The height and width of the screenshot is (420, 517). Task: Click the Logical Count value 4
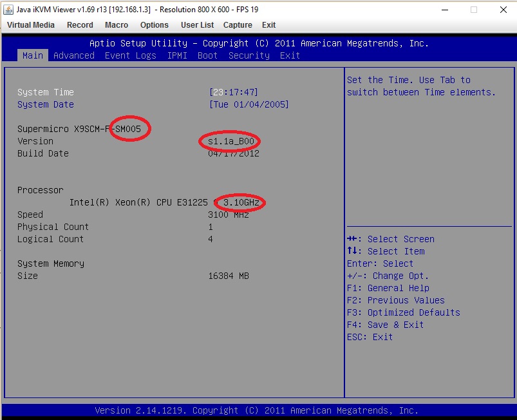click(211, 239)
